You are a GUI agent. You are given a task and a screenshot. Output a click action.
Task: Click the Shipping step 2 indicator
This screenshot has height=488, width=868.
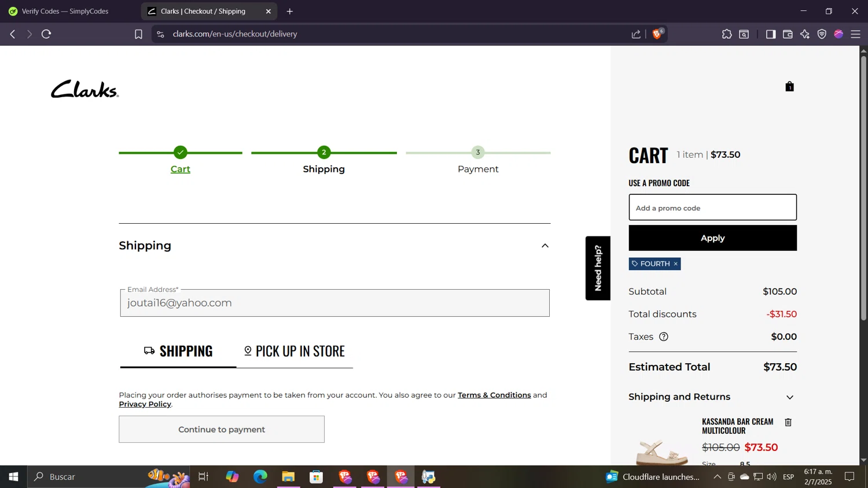(x=324, y=153)
